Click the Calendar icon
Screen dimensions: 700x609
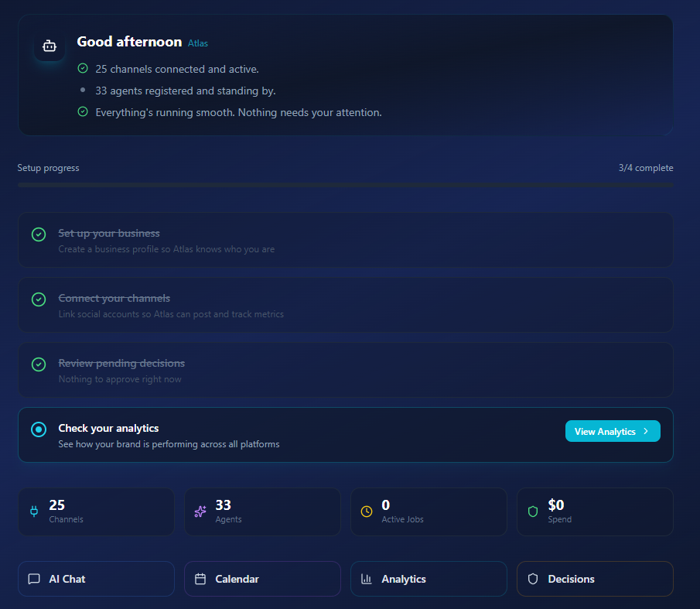[199, 578]
